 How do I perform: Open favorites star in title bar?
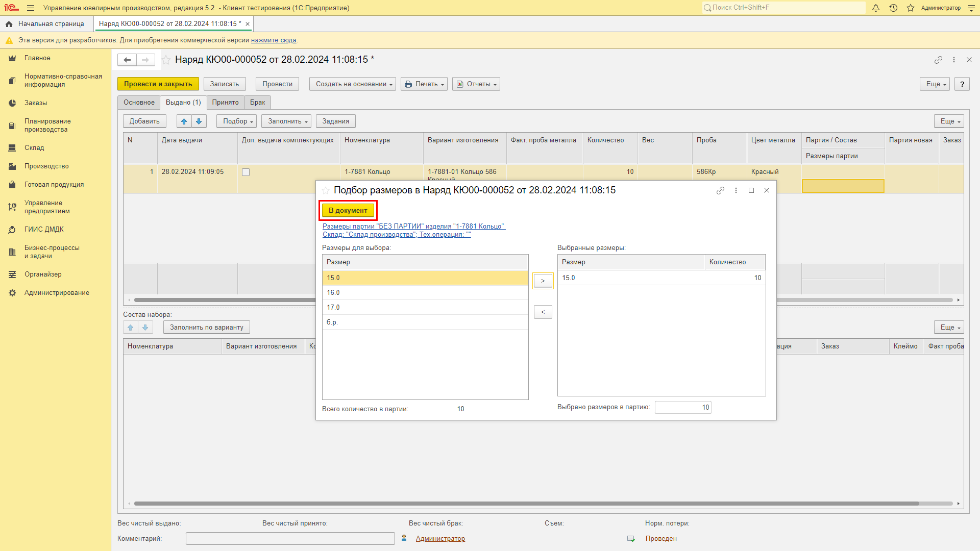pos(911,8)
